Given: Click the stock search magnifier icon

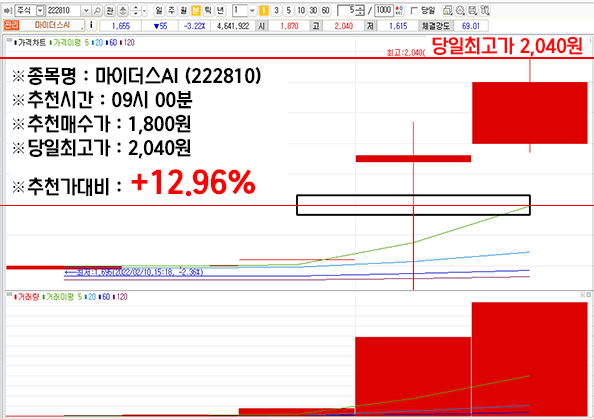Looking at the screenshot, I should click(x=97, y=11).
